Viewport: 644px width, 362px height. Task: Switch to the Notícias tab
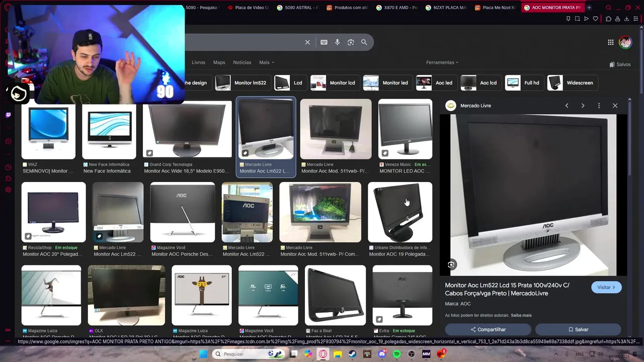tap(242, 62)
